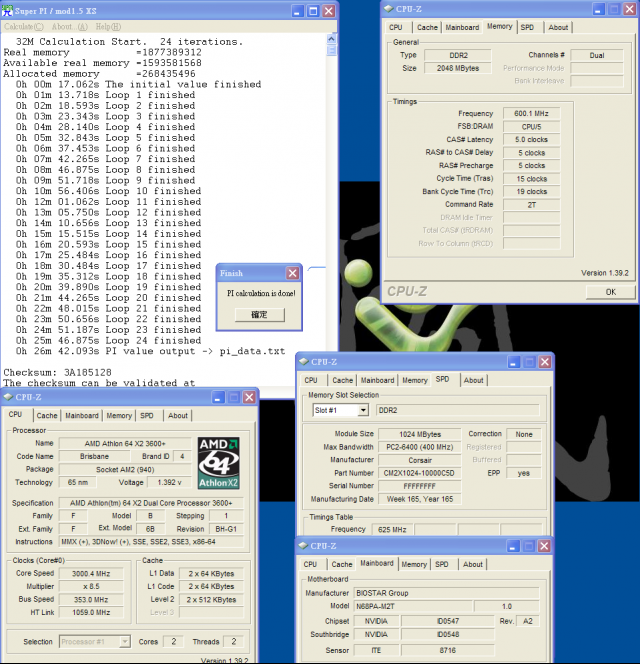The width and height of the screenshot is (640, 664).
Task: Open About tab in Mainboard window
Action: click(472, 564)
